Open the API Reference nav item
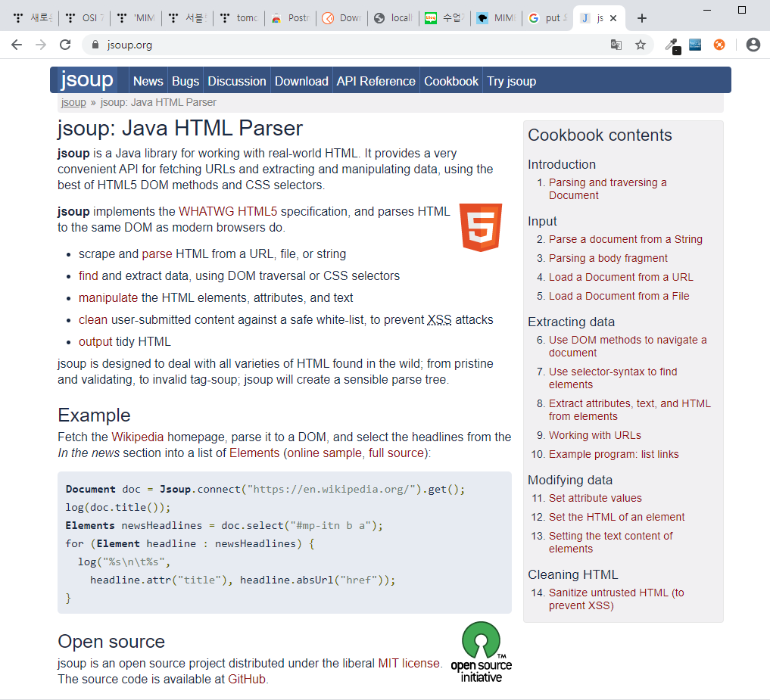The width and height of the screenshot is (770, 700). pyautogui.click(x=376, y=81)
